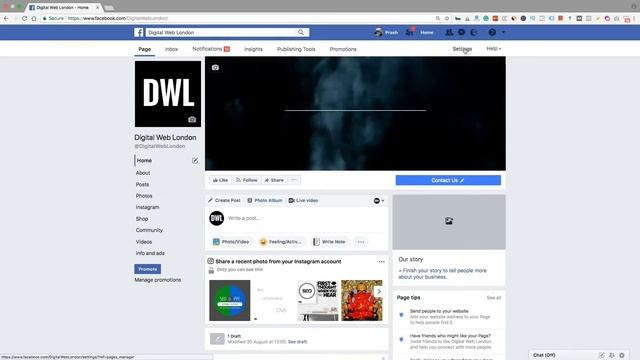Image resolution: width=640 pixels, height=360 pixels.
Task: Select Shop in left sidebar
Action: pyautogui.click(x=142, y=219)
